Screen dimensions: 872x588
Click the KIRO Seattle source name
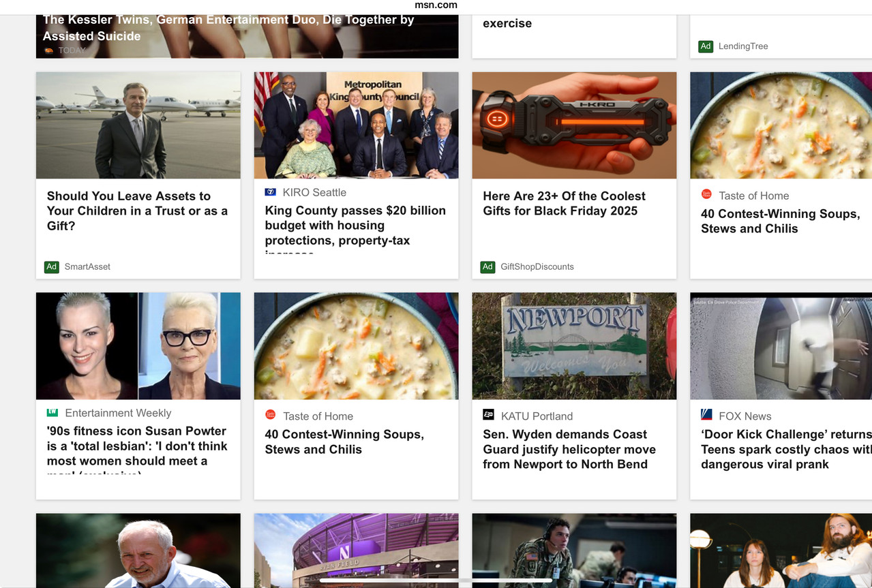click(x=314, y=193)
